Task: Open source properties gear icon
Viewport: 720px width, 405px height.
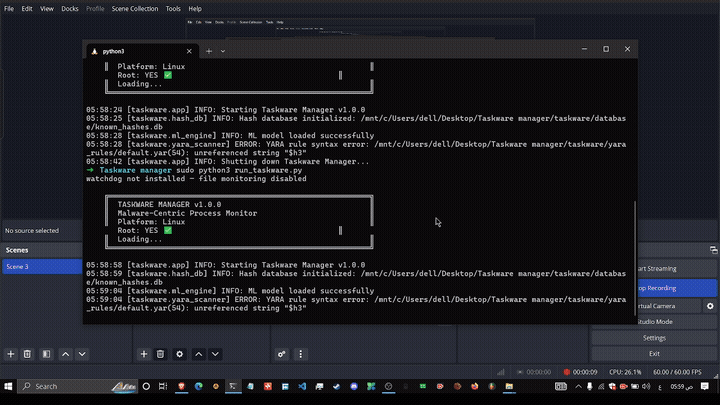Action: point(180,354)
